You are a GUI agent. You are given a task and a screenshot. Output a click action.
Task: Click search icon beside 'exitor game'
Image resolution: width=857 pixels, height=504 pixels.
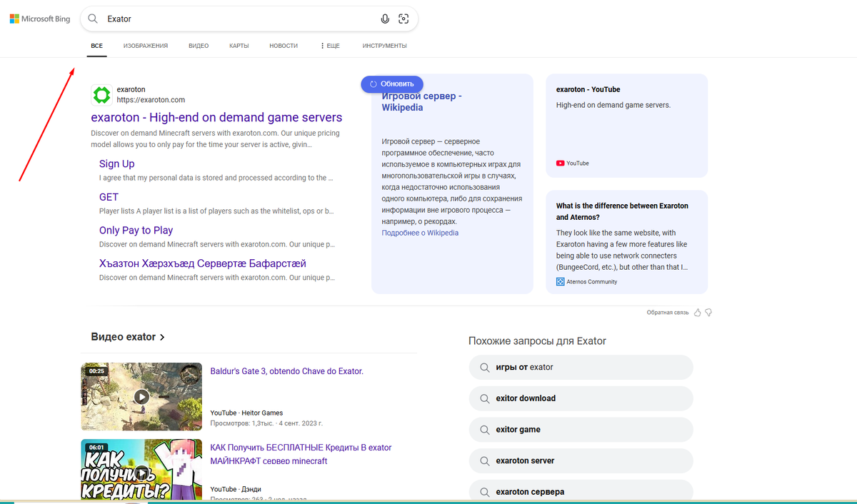click(x=483, y=430)
